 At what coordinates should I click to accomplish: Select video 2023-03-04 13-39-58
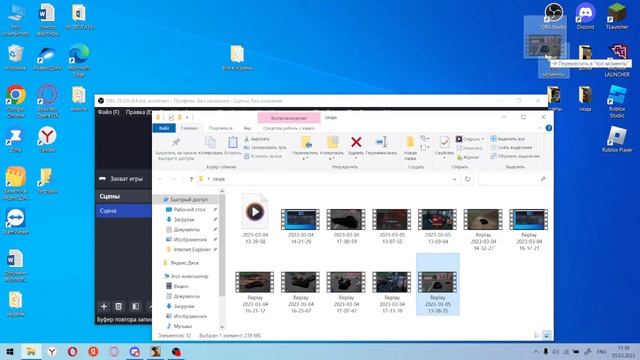pyautogui.click(x=255, y=219)
